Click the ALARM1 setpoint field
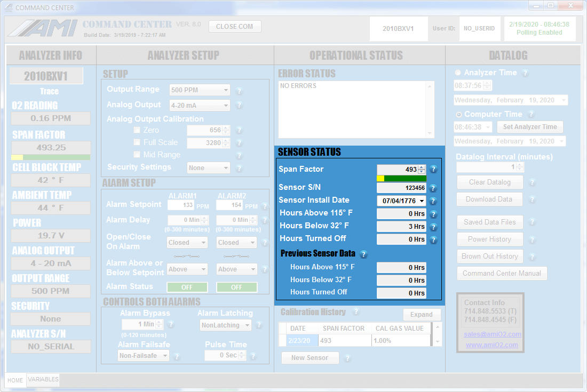 click(x=180, y=205)
